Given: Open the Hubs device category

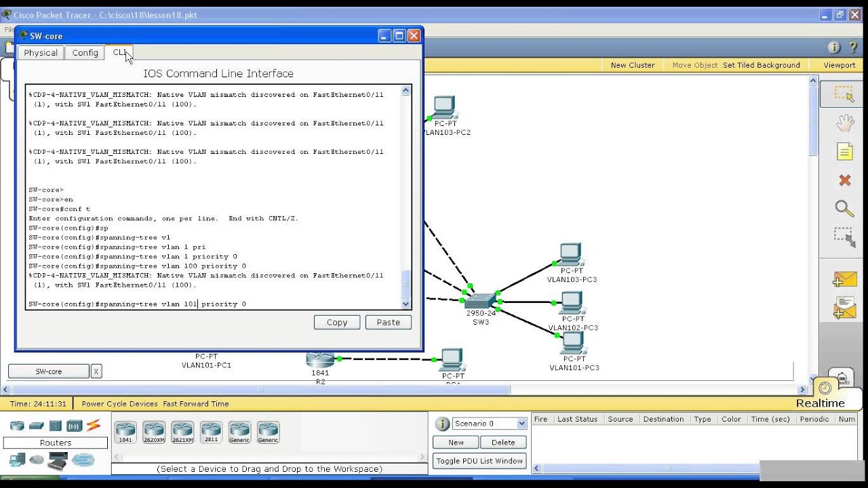Looking at the screenshot, I should [x=55, y=426].
